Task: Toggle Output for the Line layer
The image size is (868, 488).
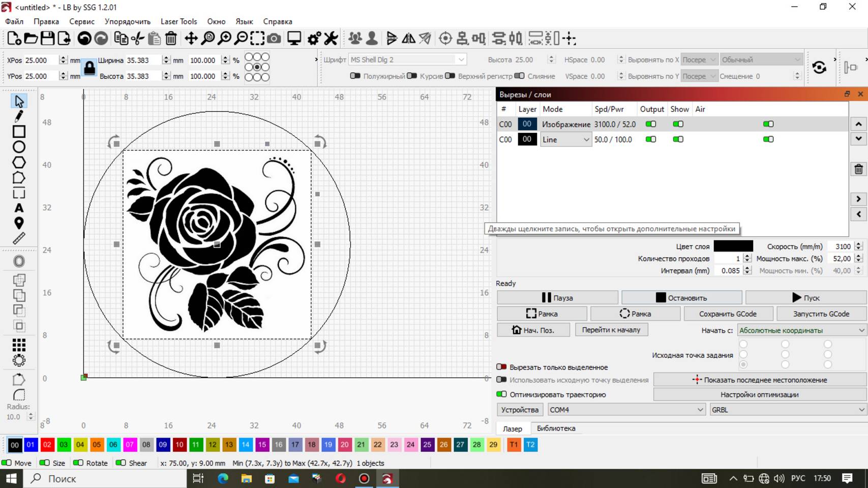Action: [x=650, y=139]
